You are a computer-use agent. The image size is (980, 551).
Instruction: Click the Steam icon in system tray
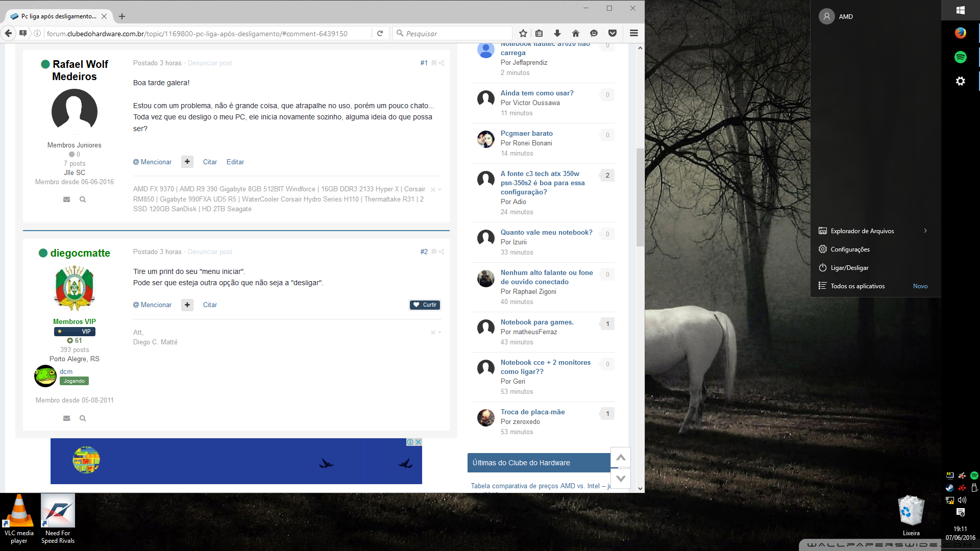click(x=949, y=488)
